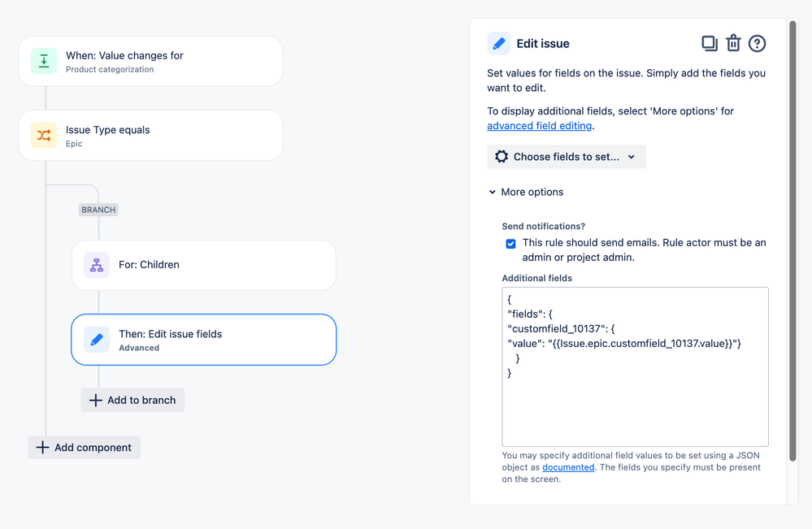Viewport: 812px width, 529px height.
Task: Delete component with trash icon
Action: (733, 43)
